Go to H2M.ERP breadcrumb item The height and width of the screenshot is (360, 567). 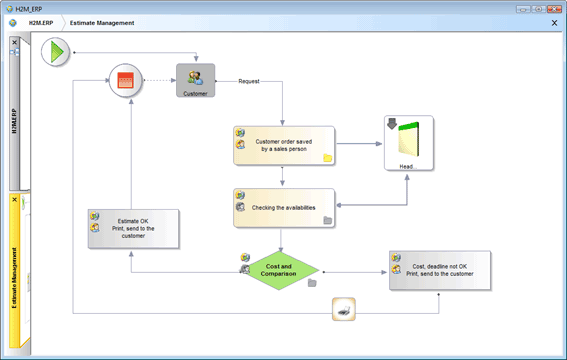tap(41, 23)
